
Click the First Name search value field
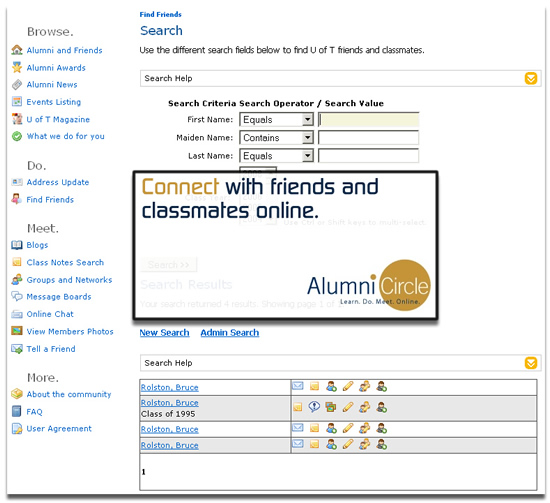pyautogui.click(x=368, y=120)
